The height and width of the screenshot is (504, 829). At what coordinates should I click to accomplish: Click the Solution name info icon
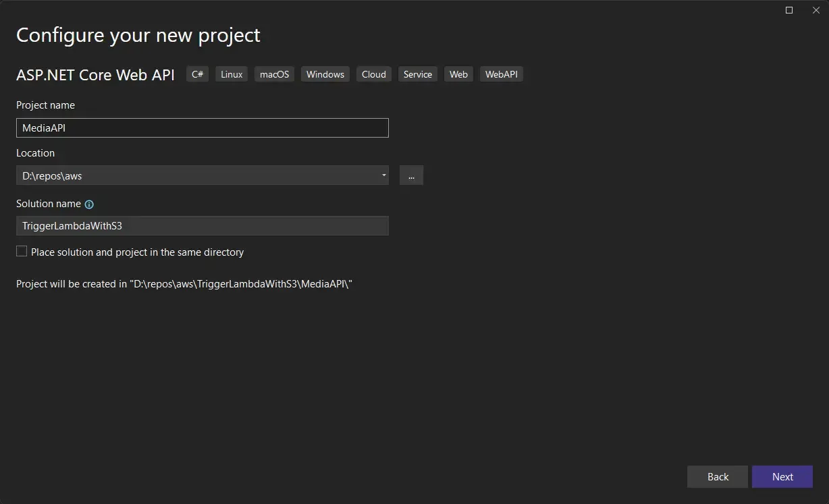click(90, 204)
